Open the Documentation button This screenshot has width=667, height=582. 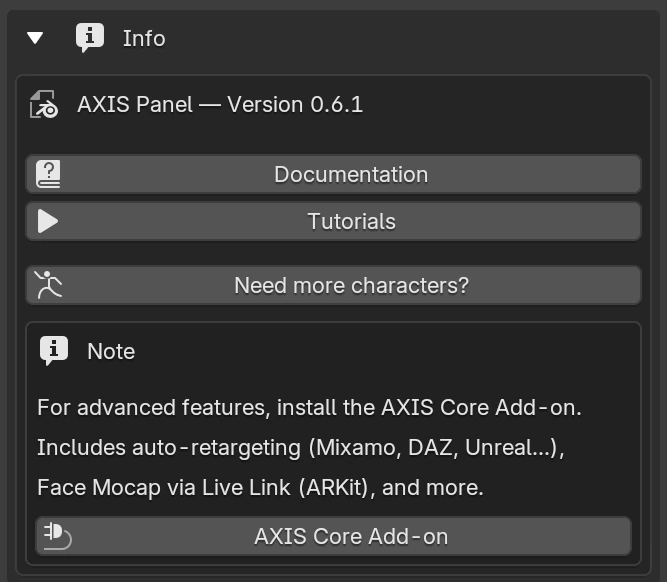[x=334, y=174]
